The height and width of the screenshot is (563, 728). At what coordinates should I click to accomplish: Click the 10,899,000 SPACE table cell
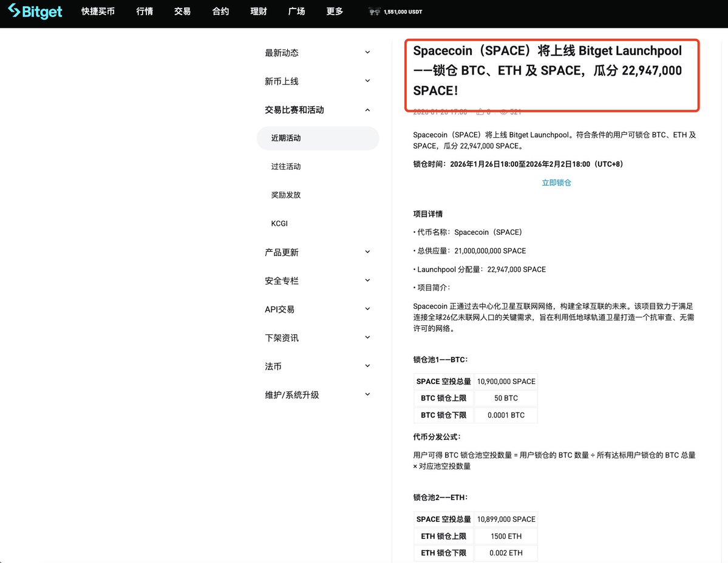pos(506,519)
